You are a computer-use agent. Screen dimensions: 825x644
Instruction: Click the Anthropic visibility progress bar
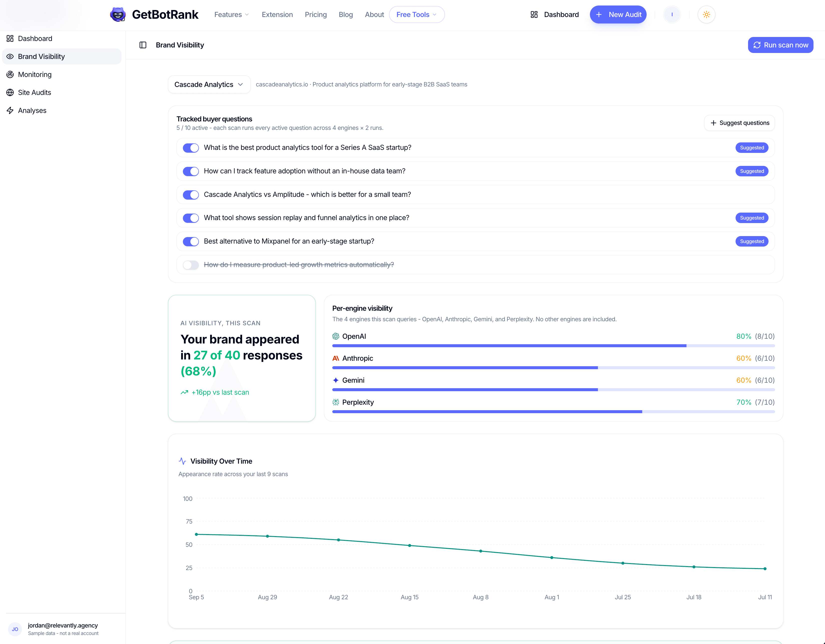[553, 367]
